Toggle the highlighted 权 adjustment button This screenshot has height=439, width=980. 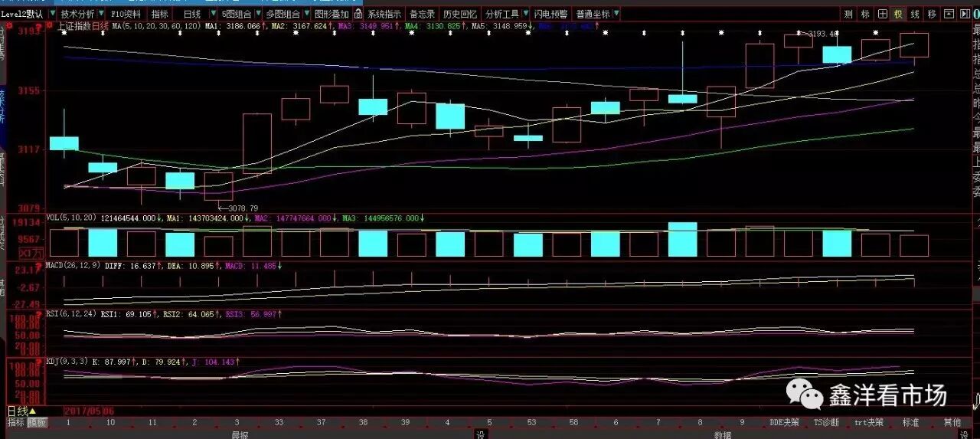898,14
